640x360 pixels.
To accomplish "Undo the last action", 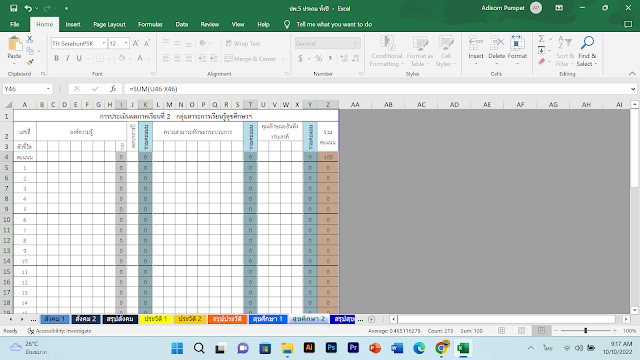I will pyautogui.click(x=28, y=8).
